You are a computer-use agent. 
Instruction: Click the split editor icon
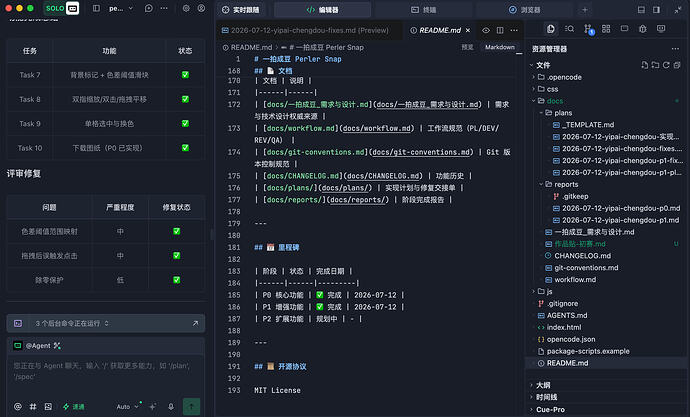click(500, 30)
